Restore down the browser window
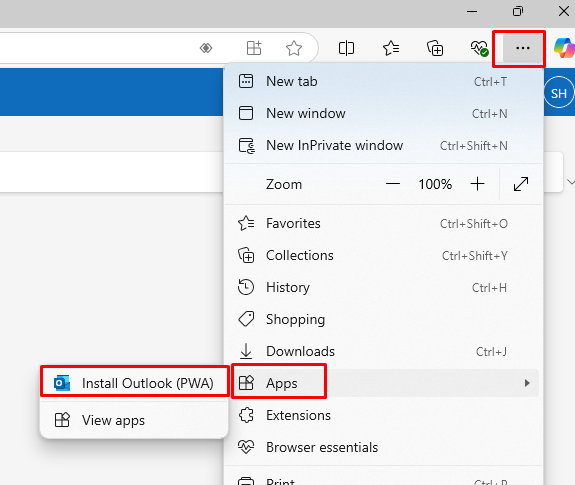 518,11
